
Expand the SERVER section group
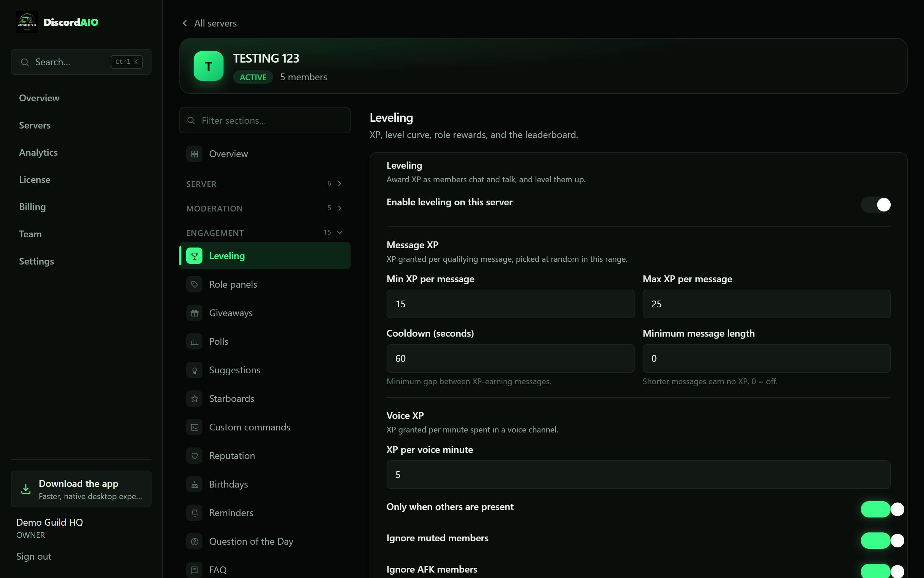click(x=265, y=184)
